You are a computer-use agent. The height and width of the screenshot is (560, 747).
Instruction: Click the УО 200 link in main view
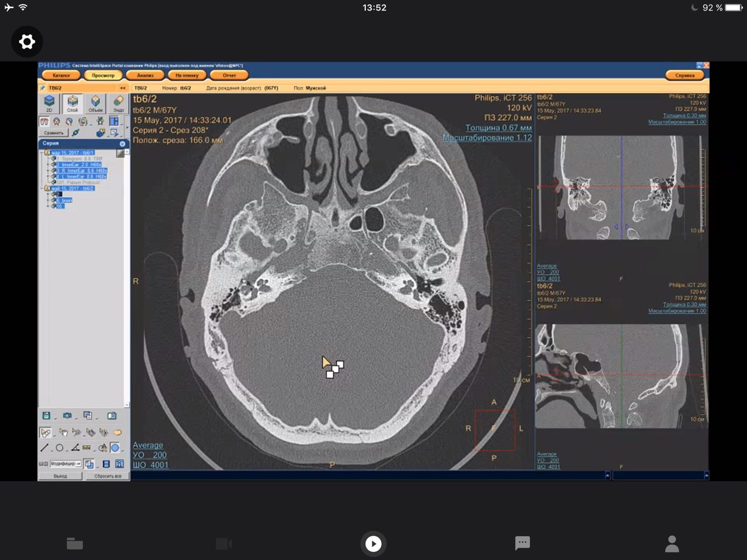click(x=149, y=455)
